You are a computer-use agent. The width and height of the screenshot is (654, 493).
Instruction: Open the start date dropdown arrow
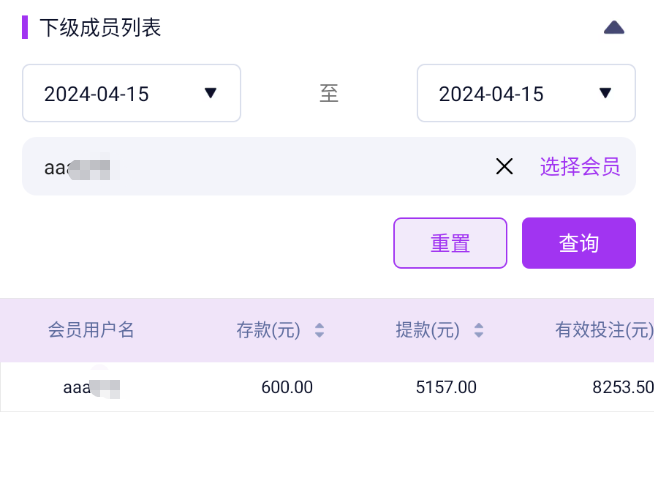[x=210, y=93]
